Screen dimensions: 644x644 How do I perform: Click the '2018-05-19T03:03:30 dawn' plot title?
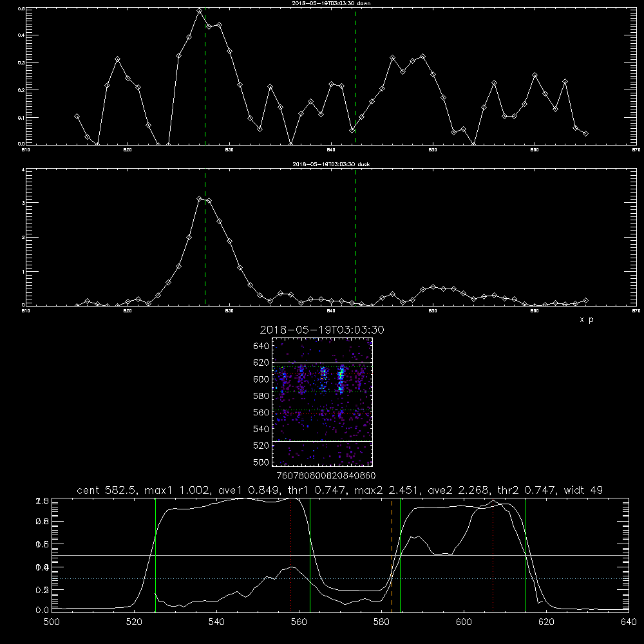331,3
